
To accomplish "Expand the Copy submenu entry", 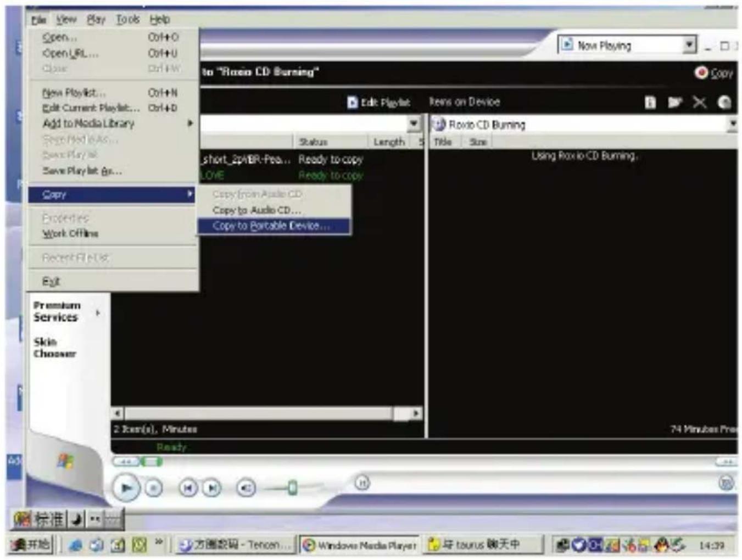I will (x=113, y=194).
